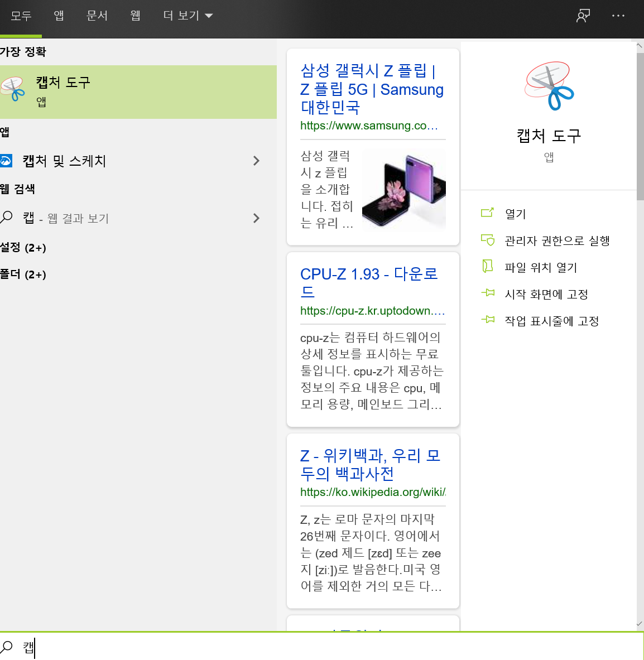Click 열기 to launch the app
The image size is (644, 660).
click(x=515, y=214)
